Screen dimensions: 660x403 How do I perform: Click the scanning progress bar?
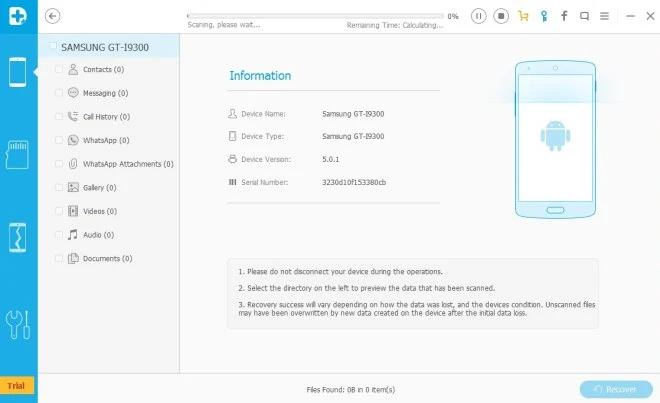313,16
